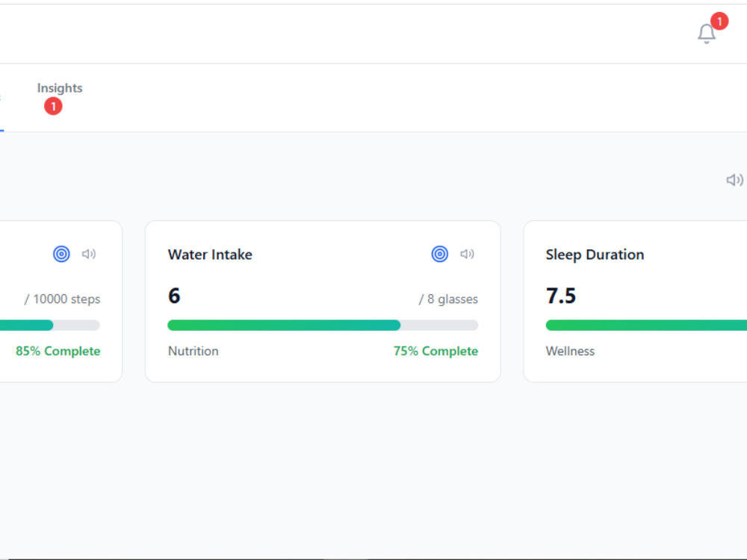Click the speaker icon above Sleep Duration card
This screenshot has height=560, width=747.
tap(734, 180)
